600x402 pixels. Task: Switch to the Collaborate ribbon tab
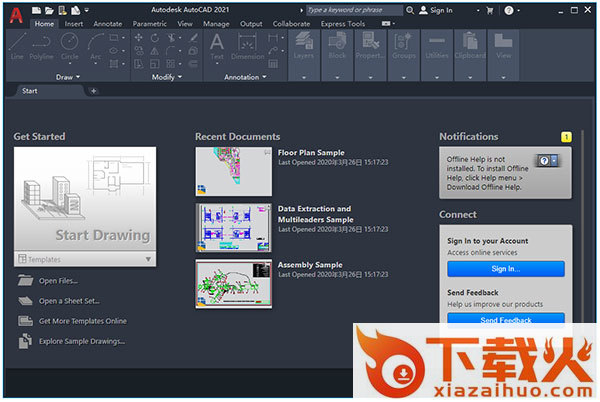(291, 24)
